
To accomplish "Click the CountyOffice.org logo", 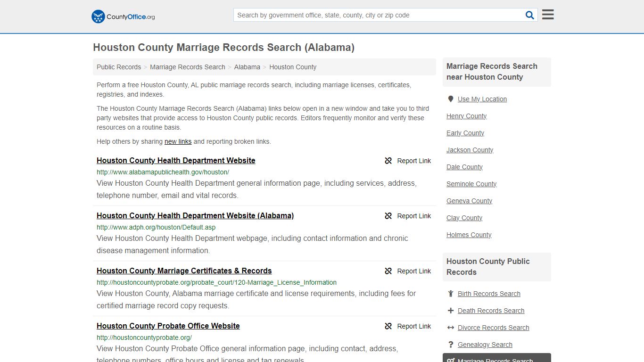I will pos(123,16).
